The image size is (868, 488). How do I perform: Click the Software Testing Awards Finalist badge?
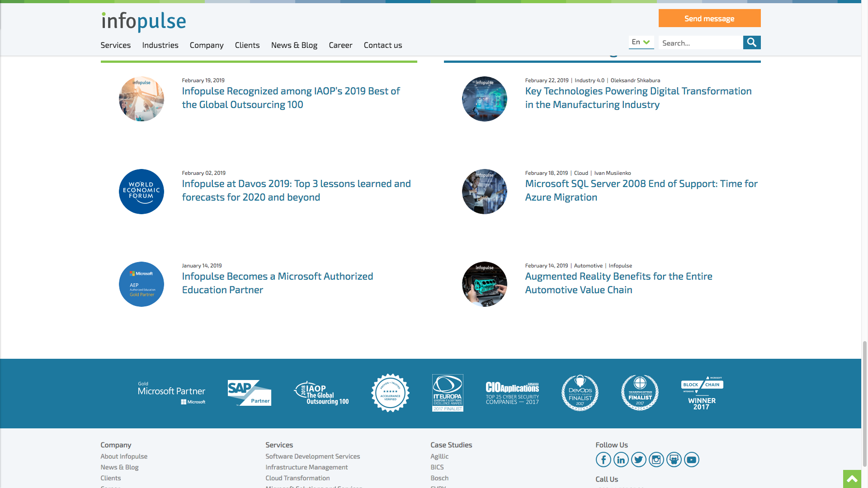click(x=640, y=393)
